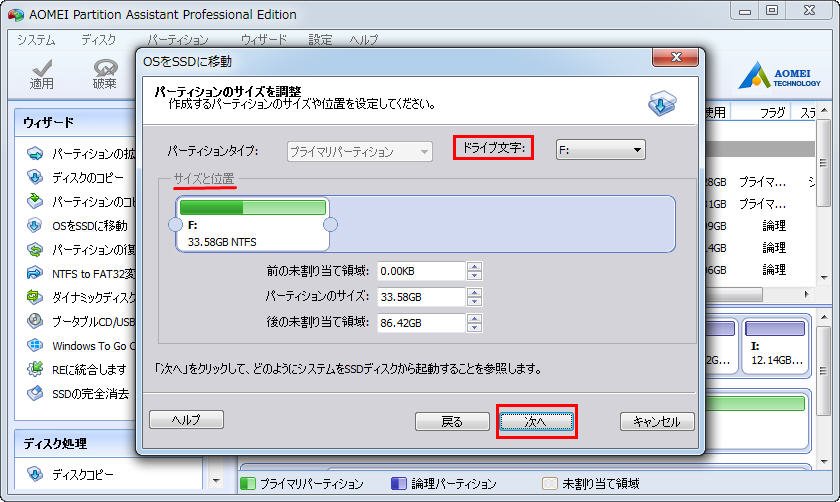The height and width of the screenshot is (502, 840).
Task: Click the ダイナミックディスク wizard icon
Action: (x=35, y=297)
